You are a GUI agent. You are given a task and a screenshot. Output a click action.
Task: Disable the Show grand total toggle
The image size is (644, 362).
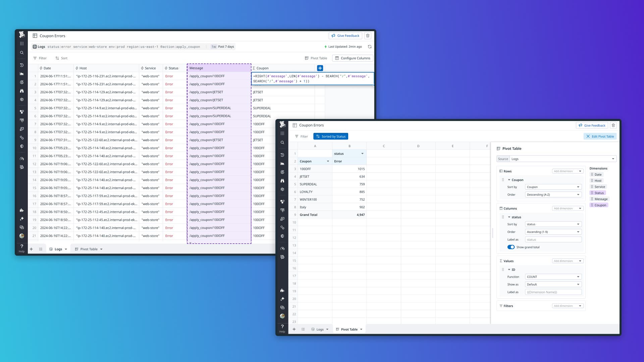pyautogui.click(x=511, y=247)
